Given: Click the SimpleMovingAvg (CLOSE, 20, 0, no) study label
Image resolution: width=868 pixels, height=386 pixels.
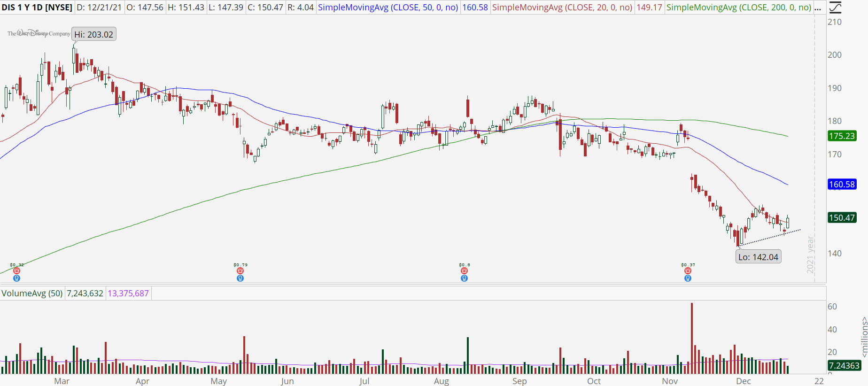Looking at the screenshot, I should 562,8.
